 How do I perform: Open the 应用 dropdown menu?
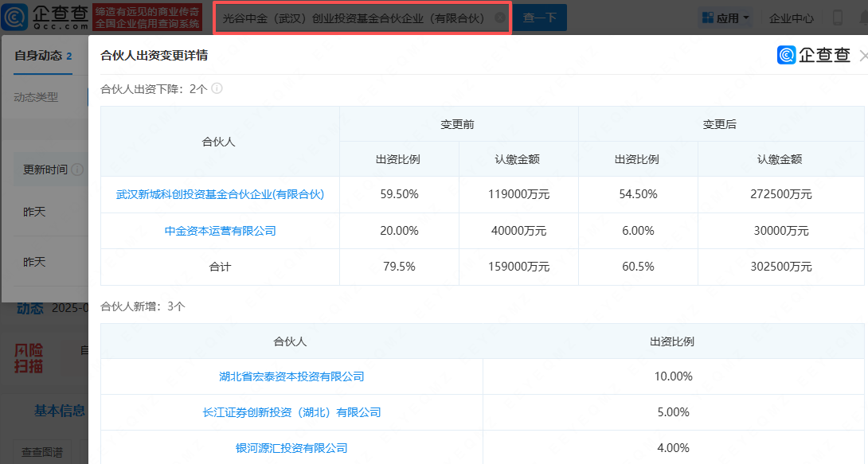click(725, 18)
